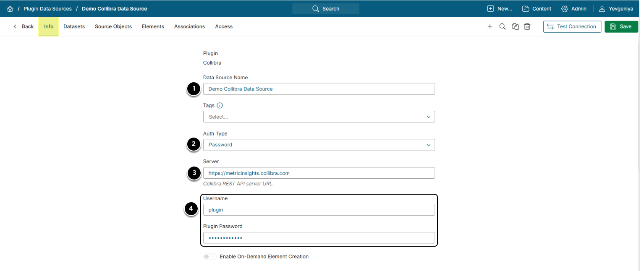Switch to the Source Objects tab

pyautogui.click(x=113, y=26)
